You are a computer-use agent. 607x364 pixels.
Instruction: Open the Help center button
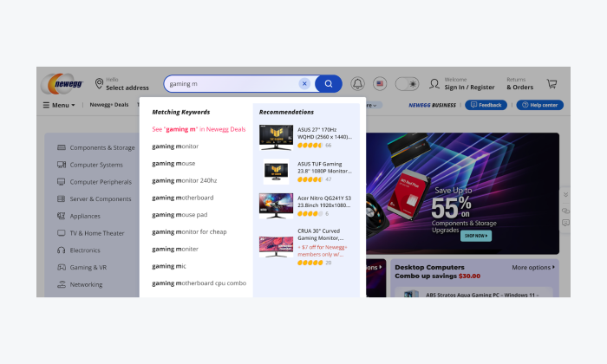(x=539, y=105)
